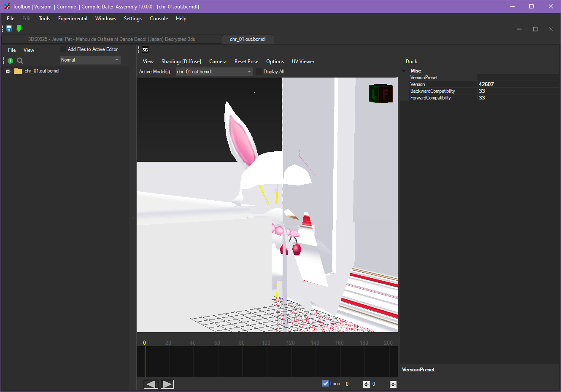Viewport: 561px width, 392px height.
Task: Open the Normal mode dropdown
Action: pos(90,60)
